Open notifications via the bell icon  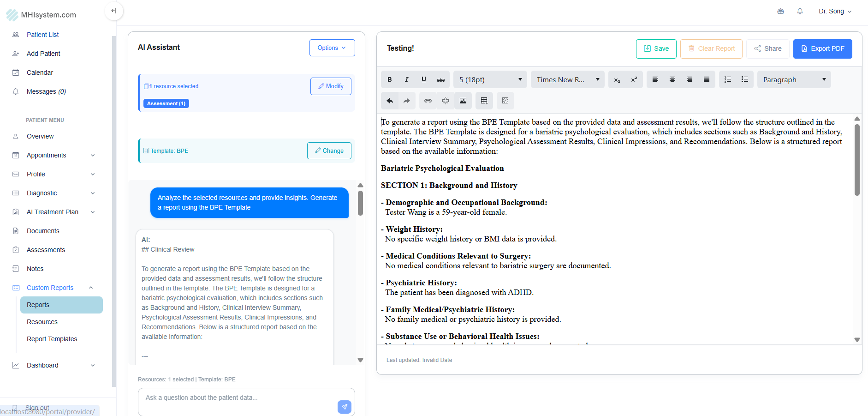coord(800,11)
